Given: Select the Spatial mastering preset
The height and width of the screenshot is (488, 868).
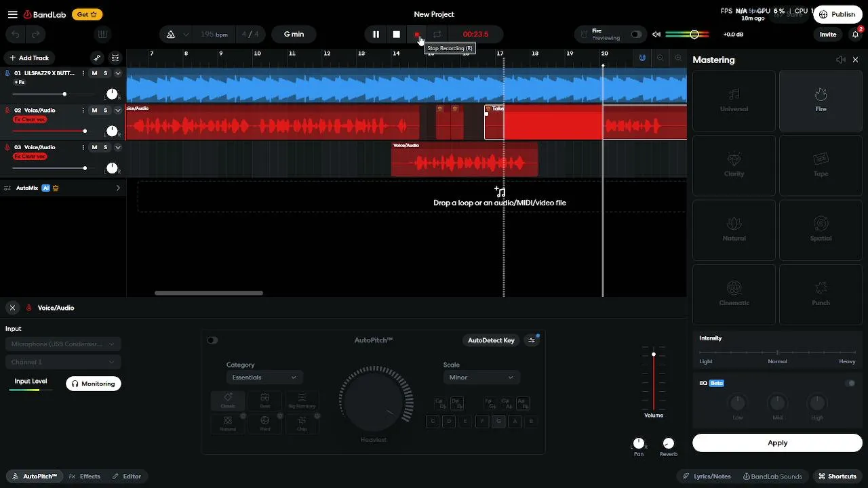Looking at the screenshot, I should tap(821, 230).
